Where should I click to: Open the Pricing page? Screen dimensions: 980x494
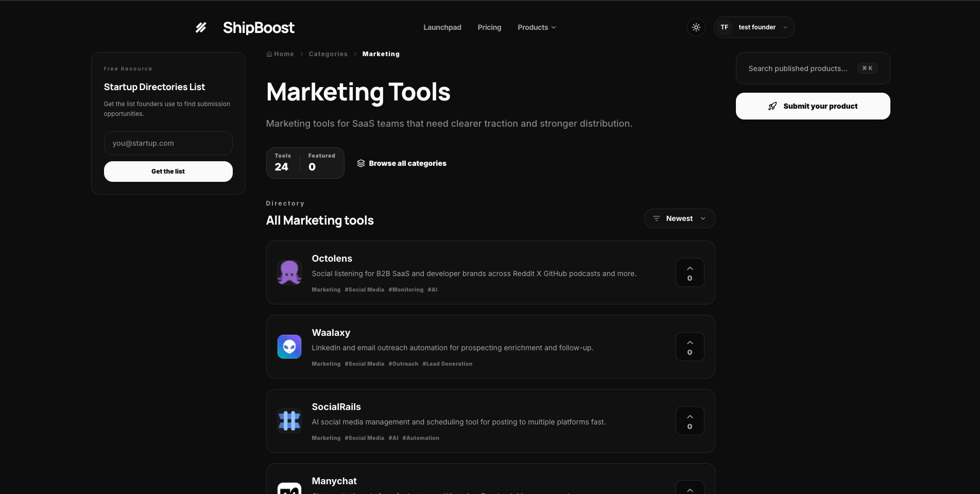489,27
